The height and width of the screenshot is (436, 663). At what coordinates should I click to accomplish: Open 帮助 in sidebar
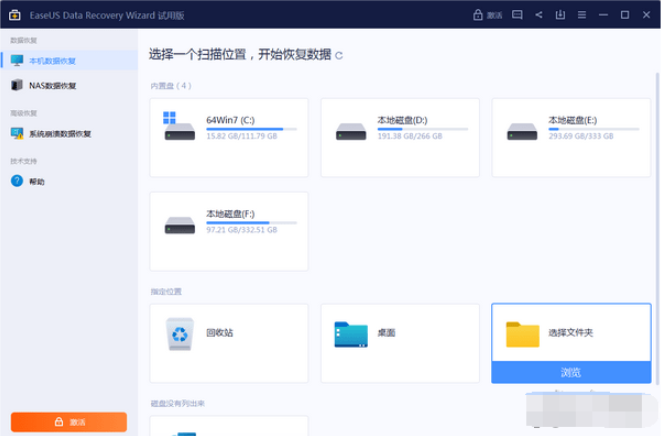(x=69, y=181)
